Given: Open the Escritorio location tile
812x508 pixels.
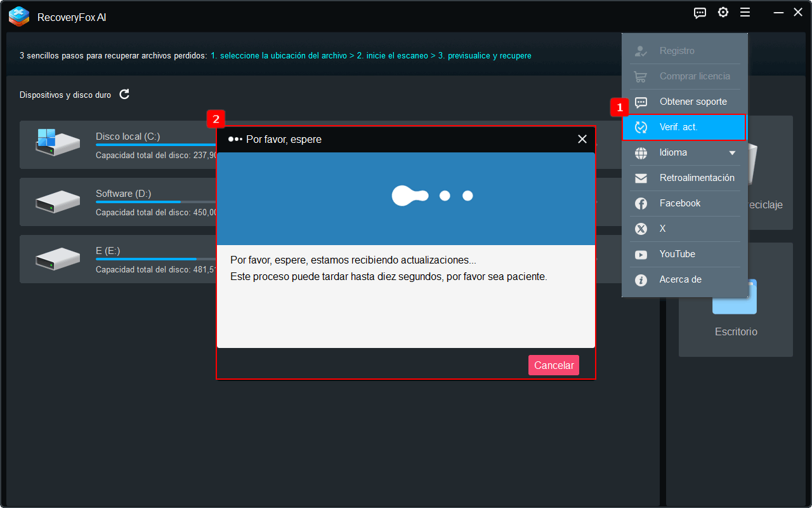Looking at the screenshot, I should [x=736, y=305].
